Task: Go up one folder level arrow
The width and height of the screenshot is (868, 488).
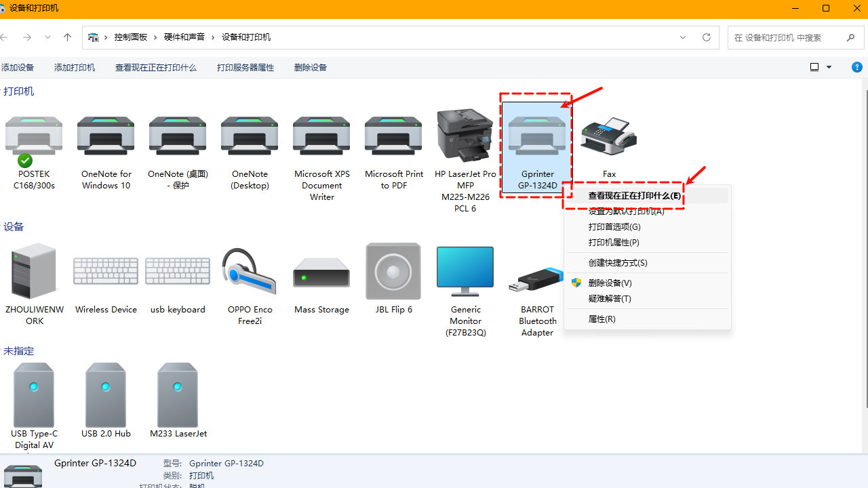Action: click(67, 37)
